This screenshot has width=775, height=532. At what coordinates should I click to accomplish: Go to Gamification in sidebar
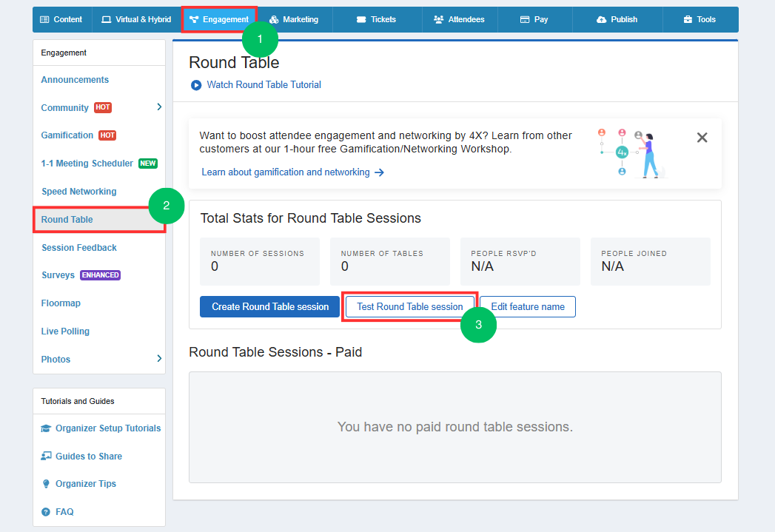(67, 135)
